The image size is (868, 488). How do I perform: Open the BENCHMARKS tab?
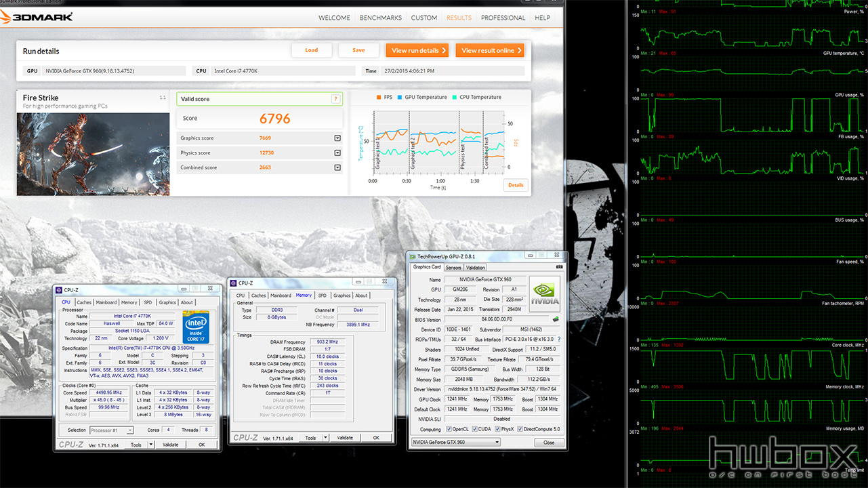coord(381,18)
